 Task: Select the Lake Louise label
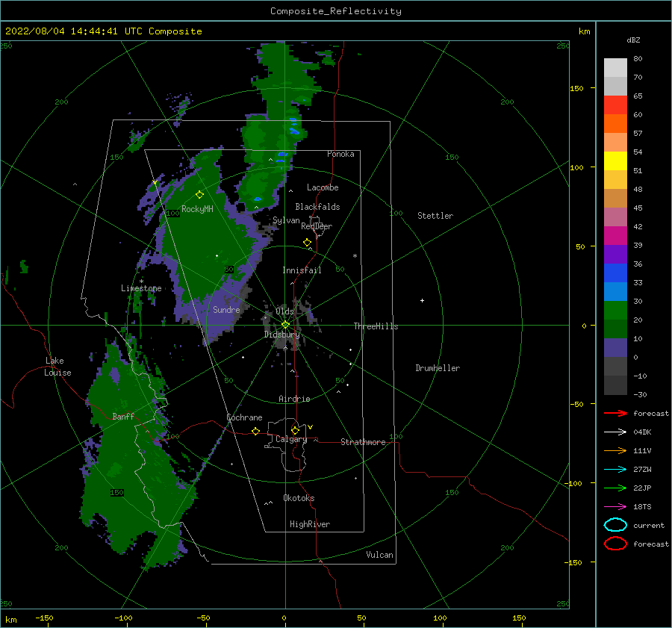pos(57,367)
